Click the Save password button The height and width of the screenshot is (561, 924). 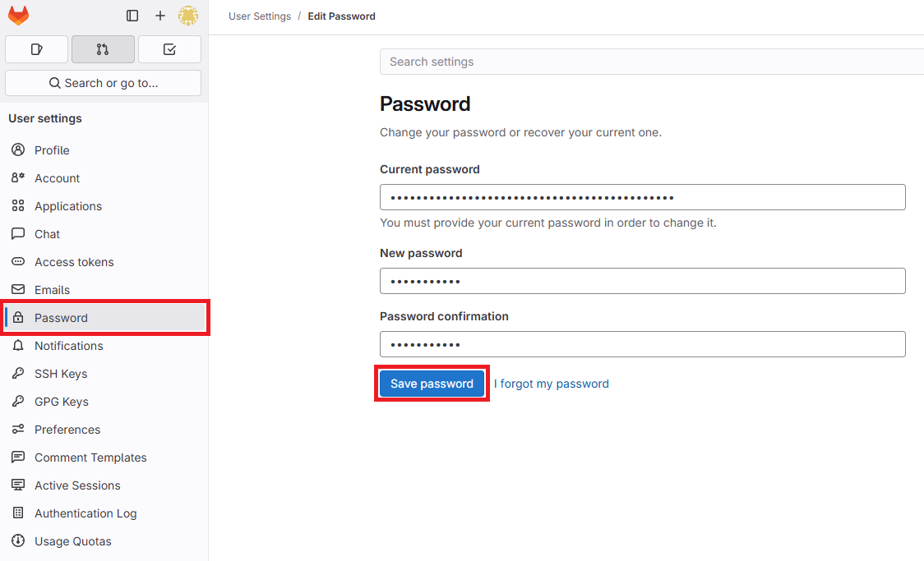coord(432,384)
